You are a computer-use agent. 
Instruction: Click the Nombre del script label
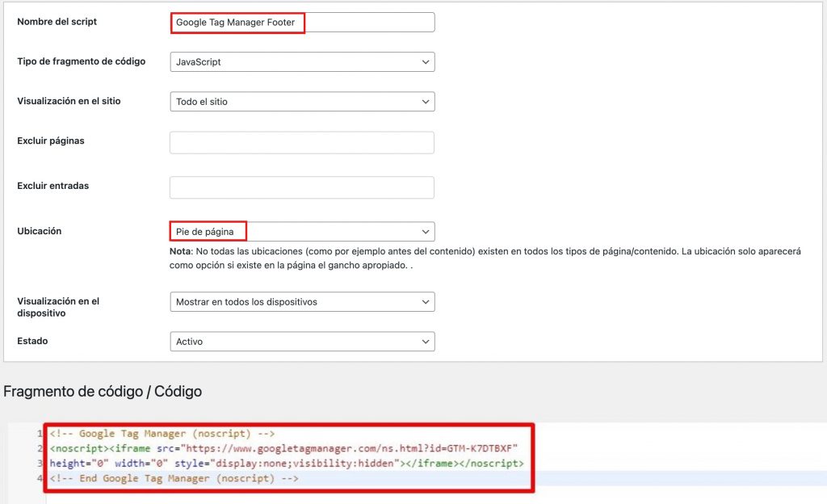[57, 22]
